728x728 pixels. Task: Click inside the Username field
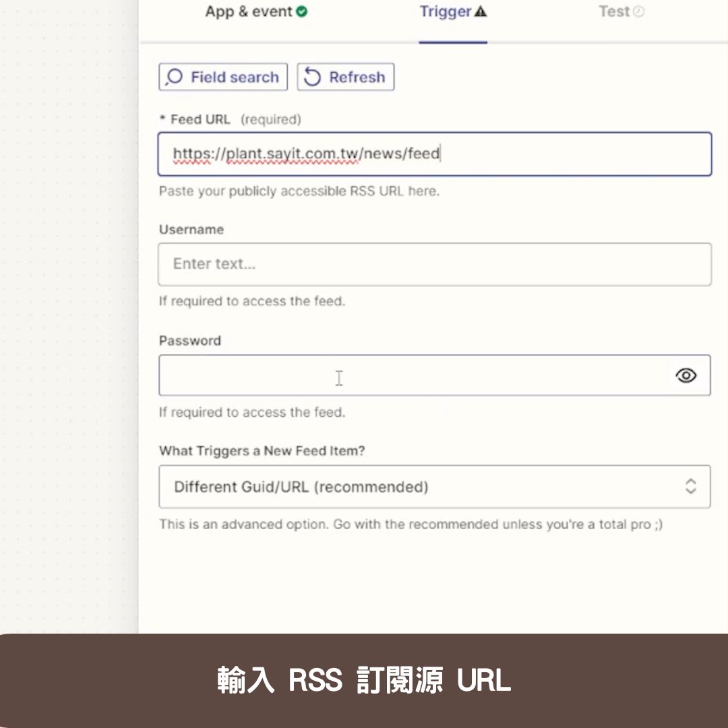coord(435,264)
